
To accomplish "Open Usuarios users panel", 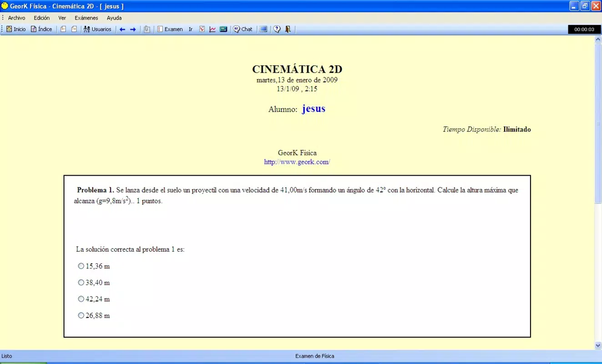I will click(97, 29).
